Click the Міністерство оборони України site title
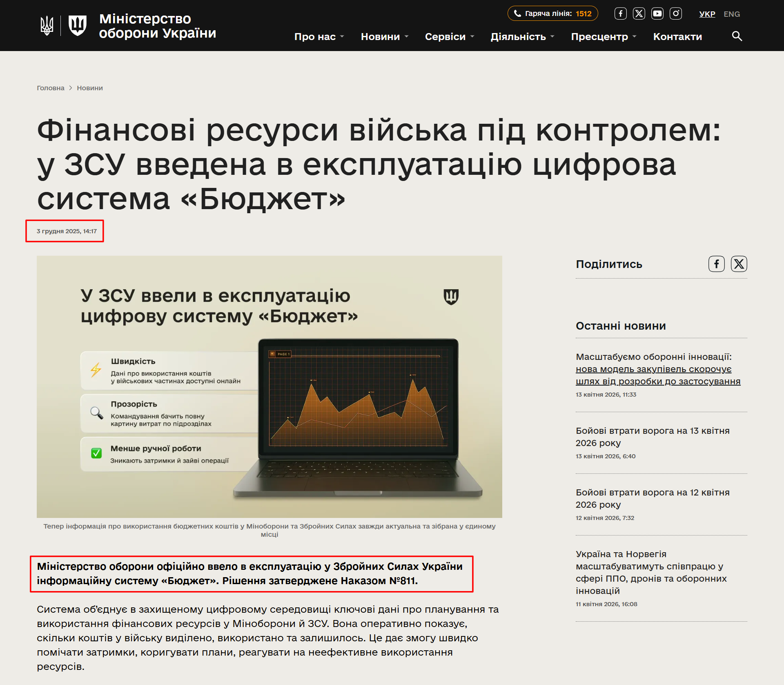 tap(157, 26)
